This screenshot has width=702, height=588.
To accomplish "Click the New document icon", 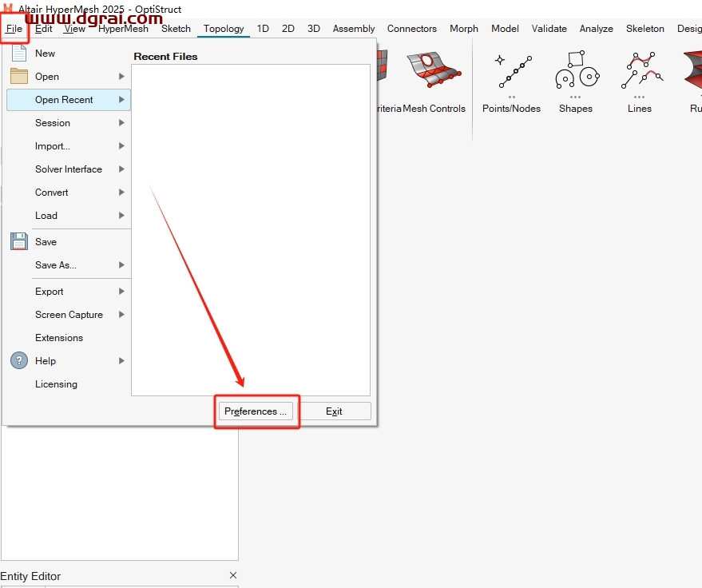I will pyautogui.click(x=19, y=54).
